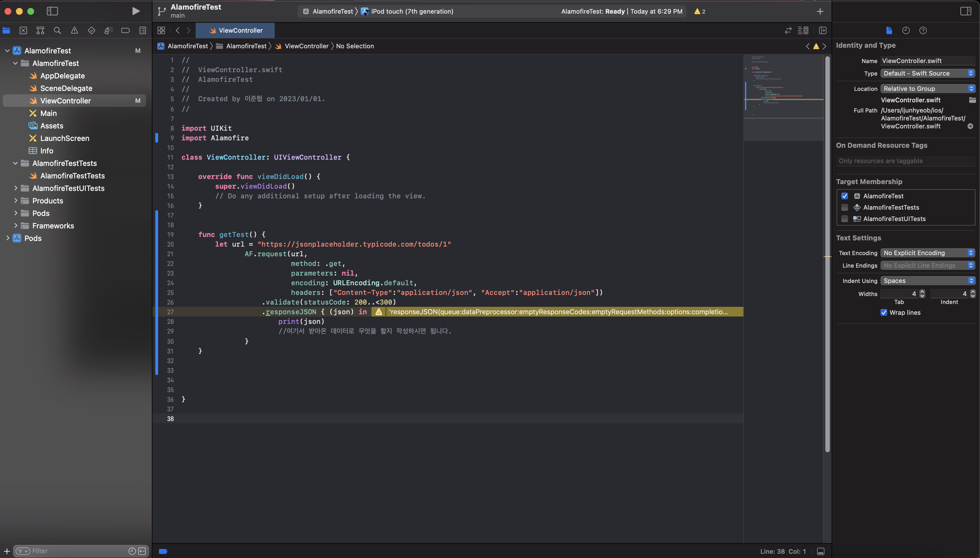Open the Indent Using Spaces dropdown
Image resolution: width=980 pixels, height=558 pixels.
(x=927, y=281)
